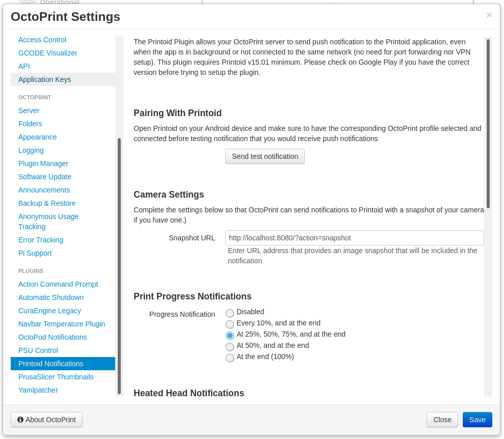
Task: Go to Software Update settings
Action: click(x=45, y=177)
